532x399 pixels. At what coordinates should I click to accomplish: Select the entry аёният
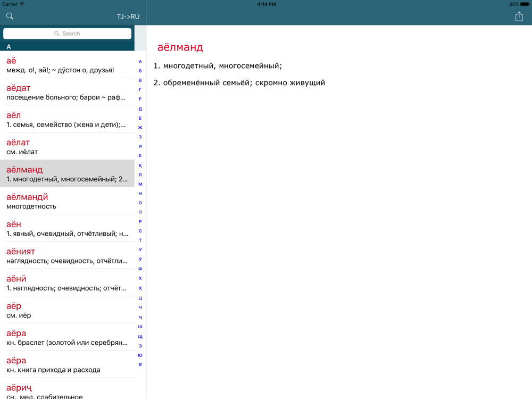pyautogui.click(x=67, y=255)
